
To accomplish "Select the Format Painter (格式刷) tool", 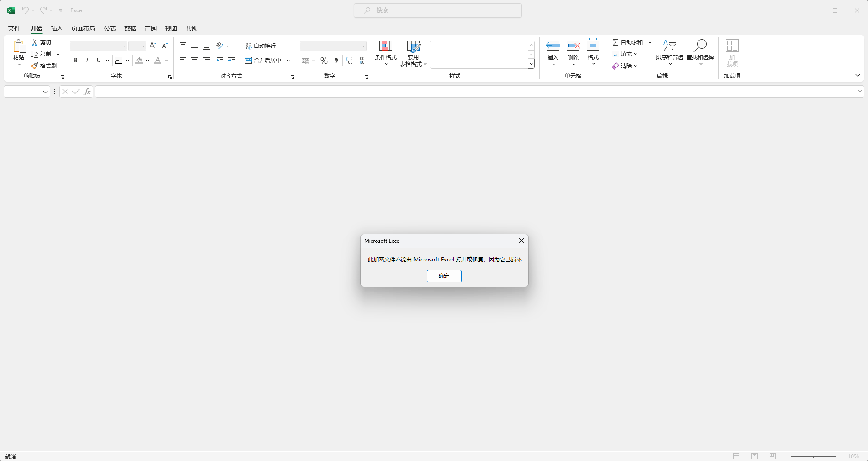I will point(44,66).
